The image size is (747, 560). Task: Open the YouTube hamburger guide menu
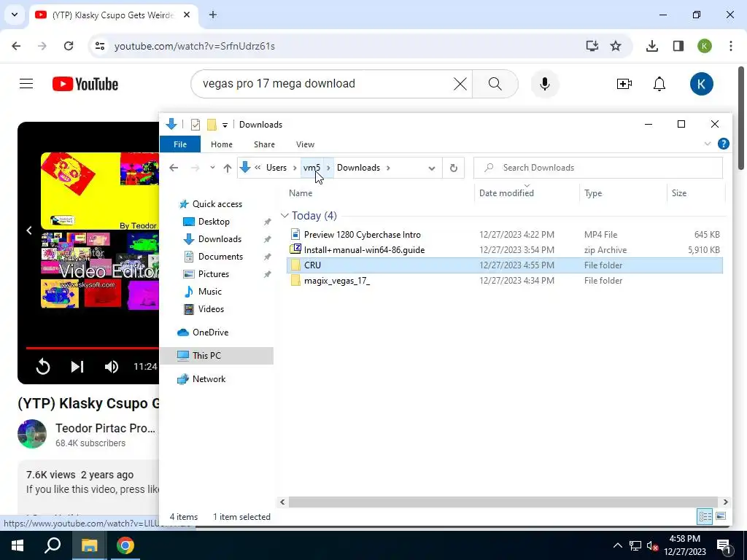26,84
